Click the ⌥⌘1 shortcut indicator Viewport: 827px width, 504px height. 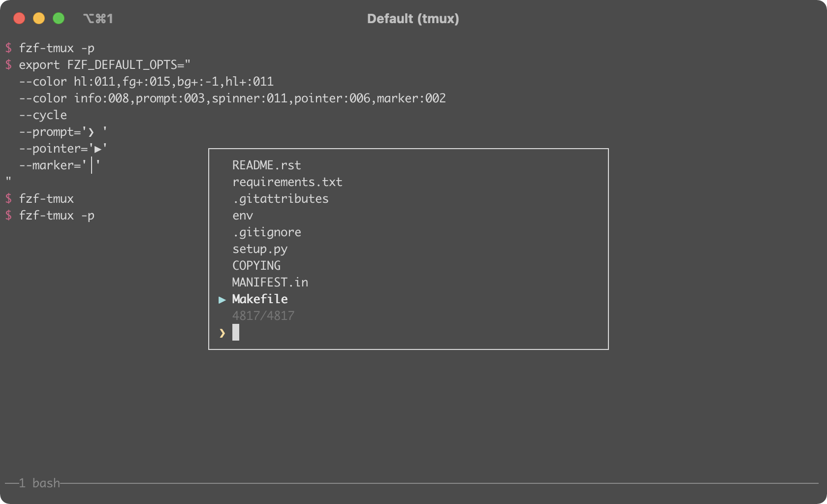click(98, 19)
